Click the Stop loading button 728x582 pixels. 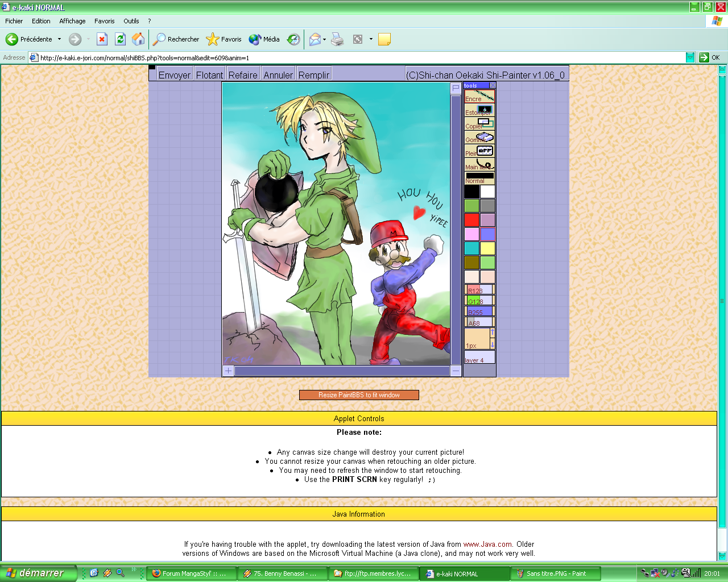click(x=102, y=39)
